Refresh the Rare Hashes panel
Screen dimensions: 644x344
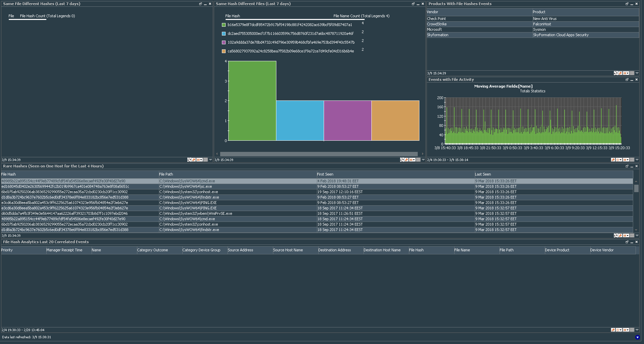(616, 235)
